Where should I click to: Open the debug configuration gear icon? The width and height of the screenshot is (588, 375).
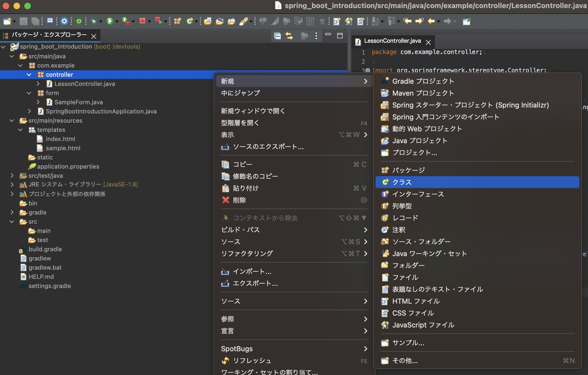[64, 21]
